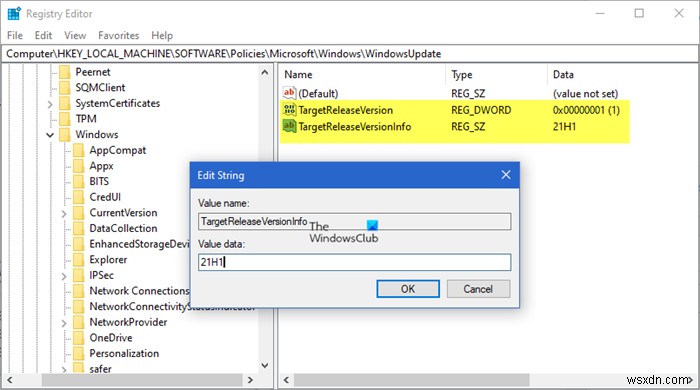Open the Edit menu
Viewport: 700px width, 390px height.
pyautogui.click(x=43, y=35)
